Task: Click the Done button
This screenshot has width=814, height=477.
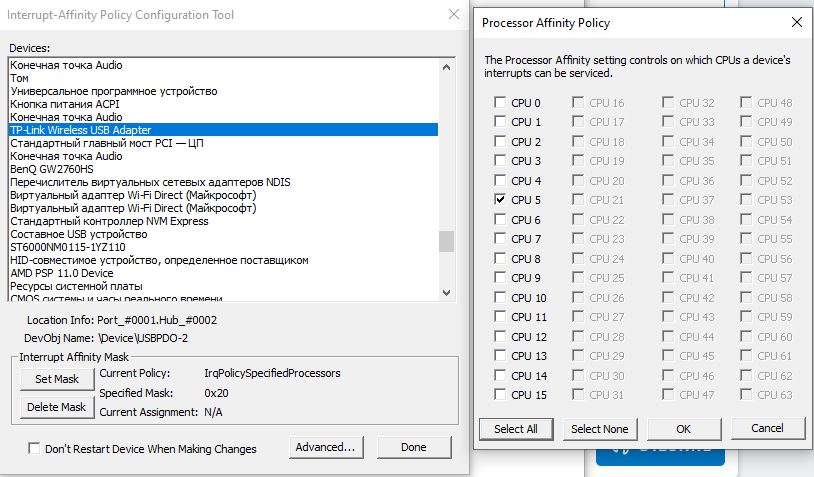Action: coord(414,447)
